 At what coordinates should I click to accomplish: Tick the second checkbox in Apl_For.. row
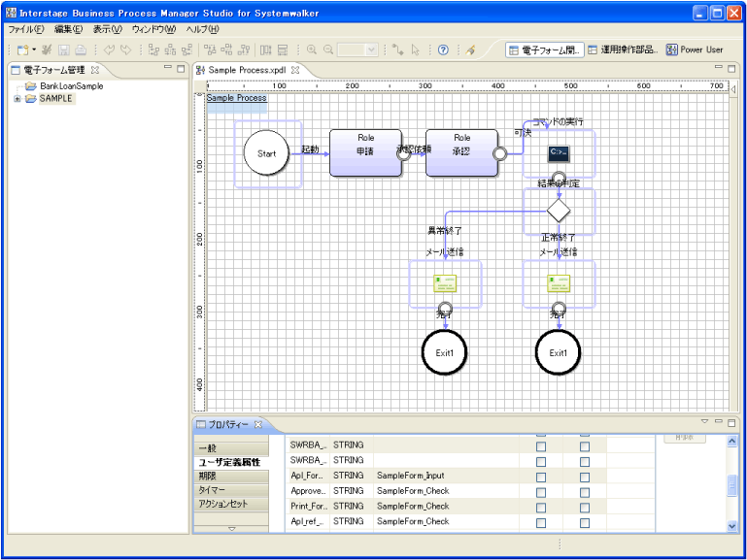click(x=585, y=478)
